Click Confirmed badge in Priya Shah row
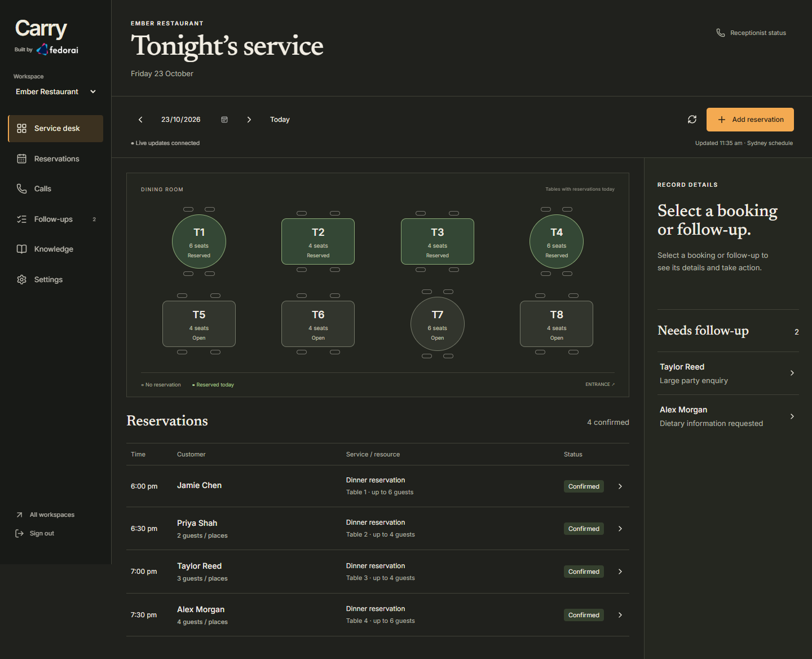Viewport: 812px width, 659px height. click(x=584, y=529)
